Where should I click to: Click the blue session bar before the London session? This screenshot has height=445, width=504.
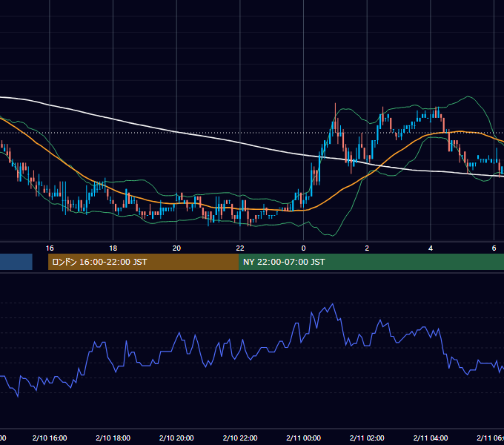pos(16,262)
